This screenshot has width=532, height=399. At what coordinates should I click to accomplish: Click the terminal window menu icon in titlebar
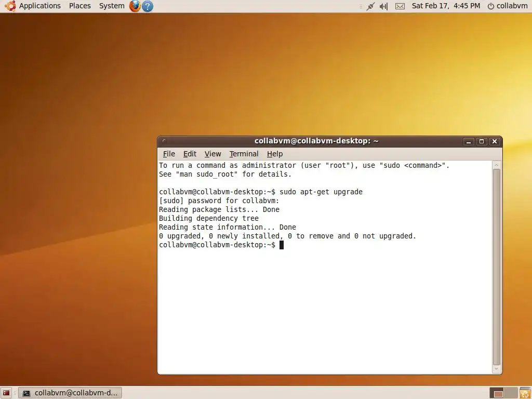pyautogui.click(x=165, y=141)
